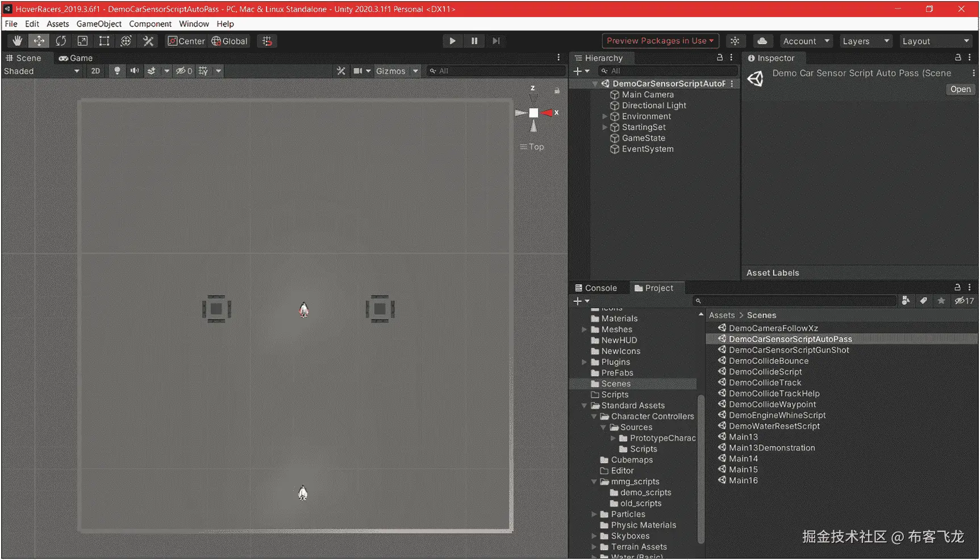Open the Account dropdown
This screenshot has height=560, width=980.
[806, 41]
